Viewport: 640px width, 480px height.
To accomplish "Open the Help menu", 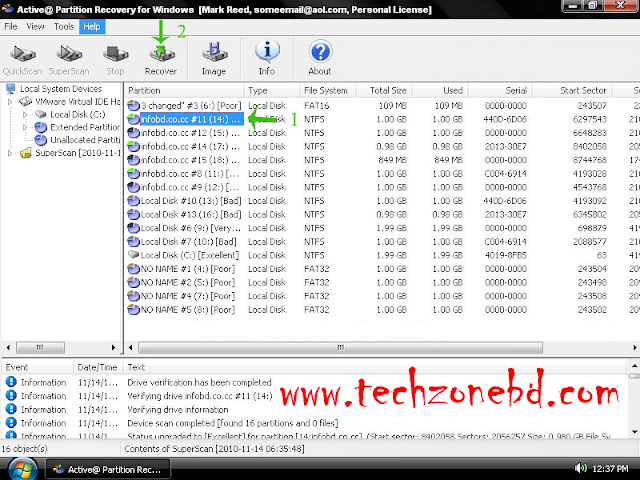I will click(x=92, y=27).
